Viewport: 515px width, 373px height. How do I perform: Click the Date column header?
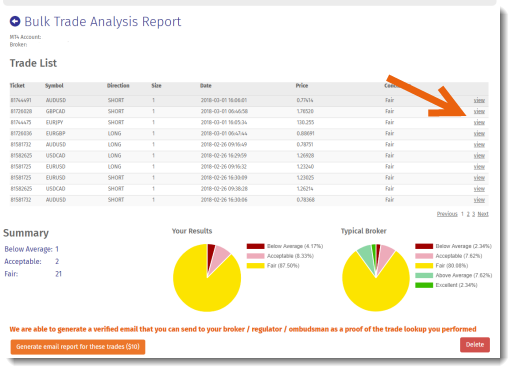[206, 86]
